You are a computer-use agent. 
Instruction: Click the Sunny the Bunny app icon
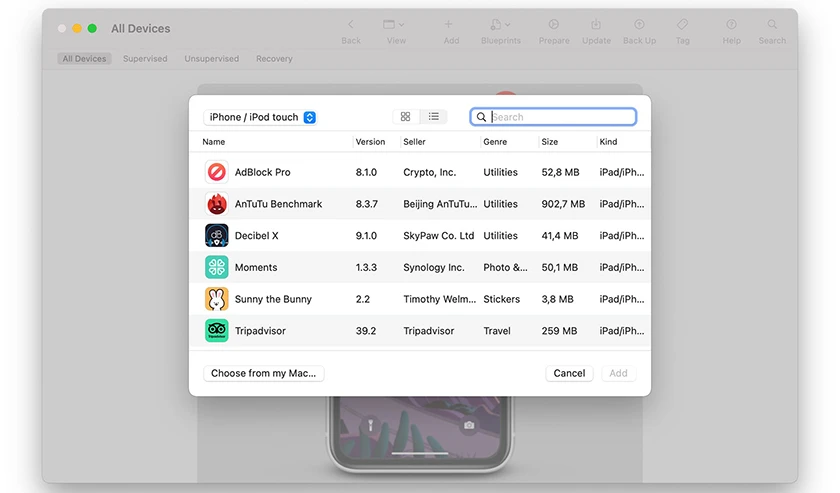pyautogui.click(x=216, y=299)
